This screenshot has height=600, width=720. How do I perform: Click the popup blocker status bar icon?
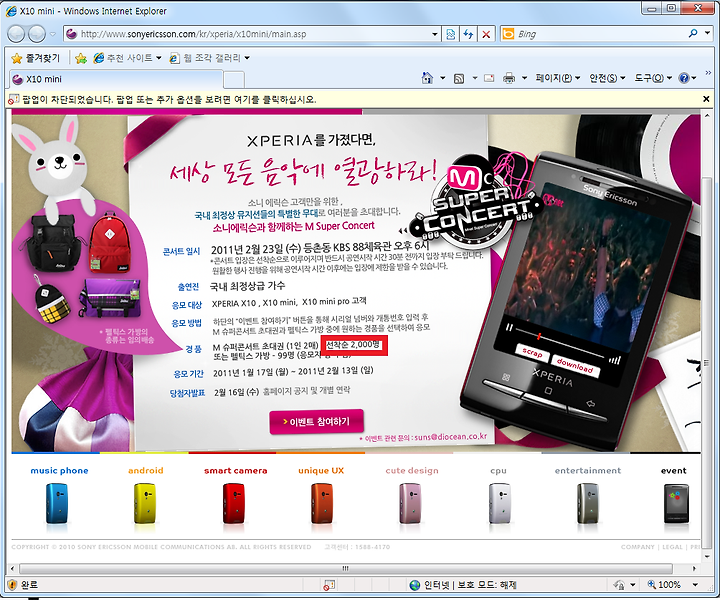click(x=329, y=585)
